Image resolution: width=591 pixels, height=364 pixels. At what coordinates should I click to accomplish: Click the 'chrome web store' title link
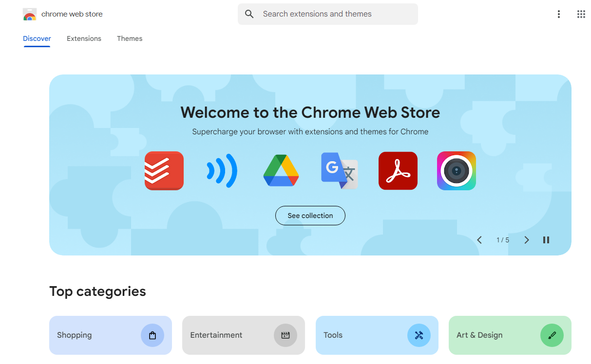coord(72,14)
